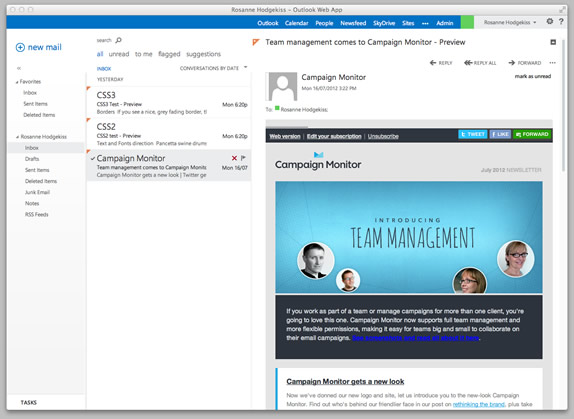Filter messages by flagged
Viewport: 574px width, 419px height.
coord(169,54)
